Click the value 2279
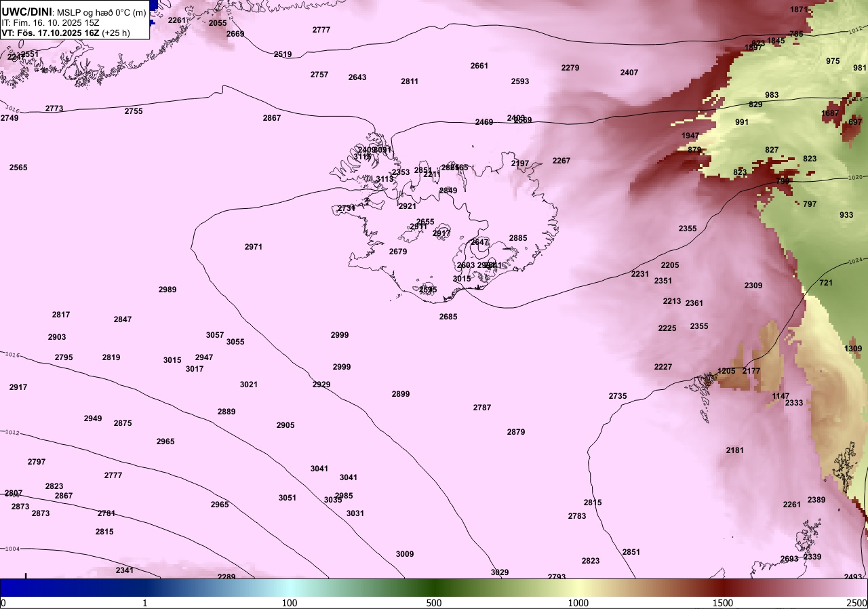 570,68
